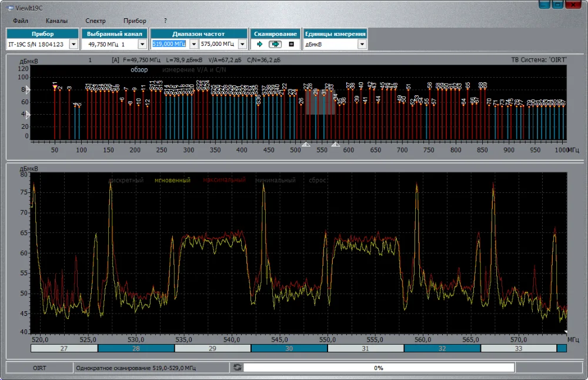
Task: Toggle the дискретный spectrum mode
Action: tap(126, 181)
